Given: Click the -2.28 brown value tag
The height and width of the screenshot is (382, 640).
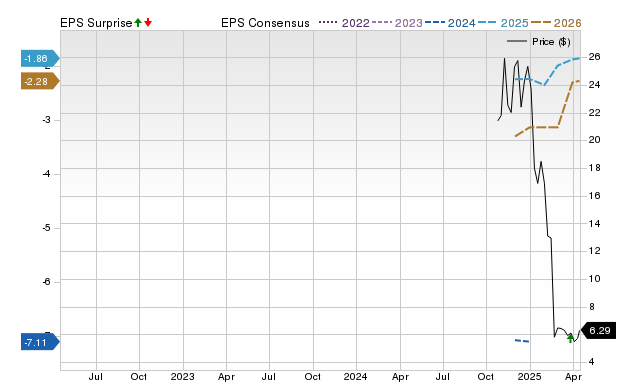Looking at the screenshot, I should [x=40, y=82].
